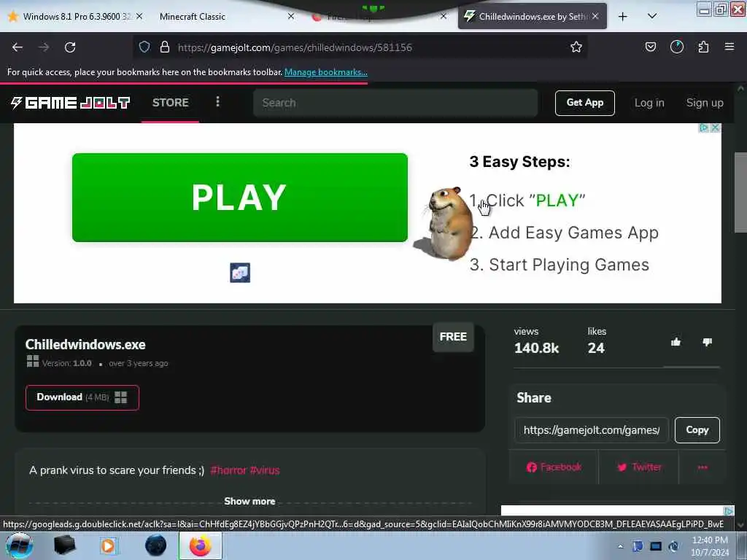Dislike the game with thumbs-down icon

coord(707,342)
